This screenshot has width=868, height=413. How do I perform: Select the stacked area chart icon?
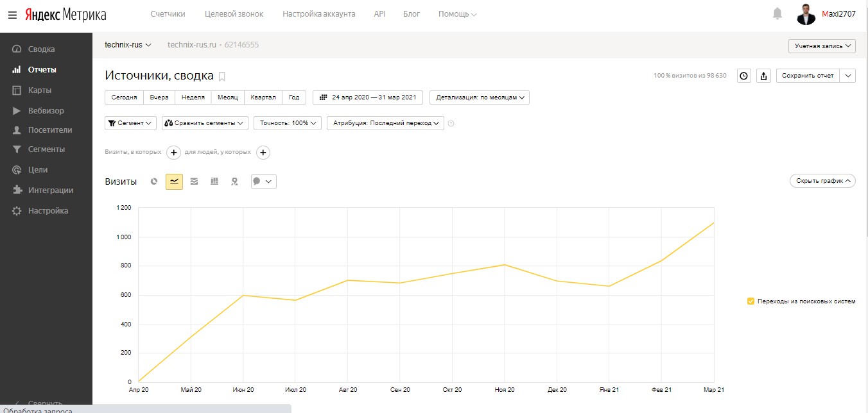[194, 181]
